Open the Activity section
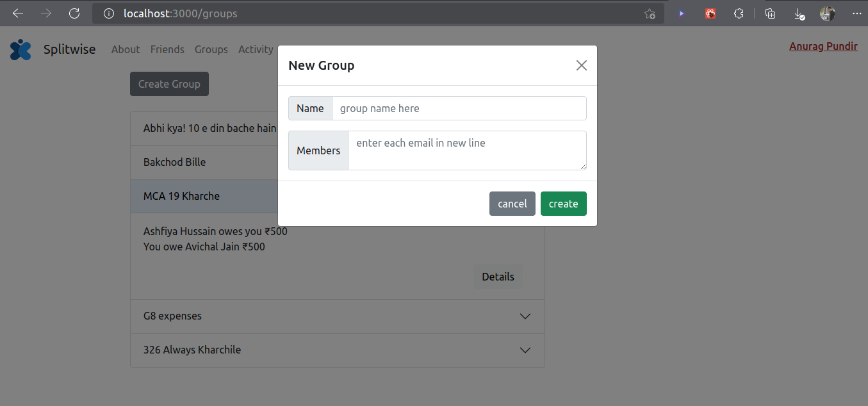 256,49
